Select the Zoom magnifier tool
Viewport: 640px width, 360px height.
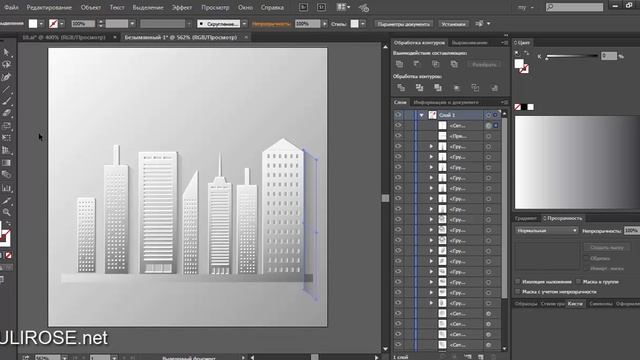(6, 212)
